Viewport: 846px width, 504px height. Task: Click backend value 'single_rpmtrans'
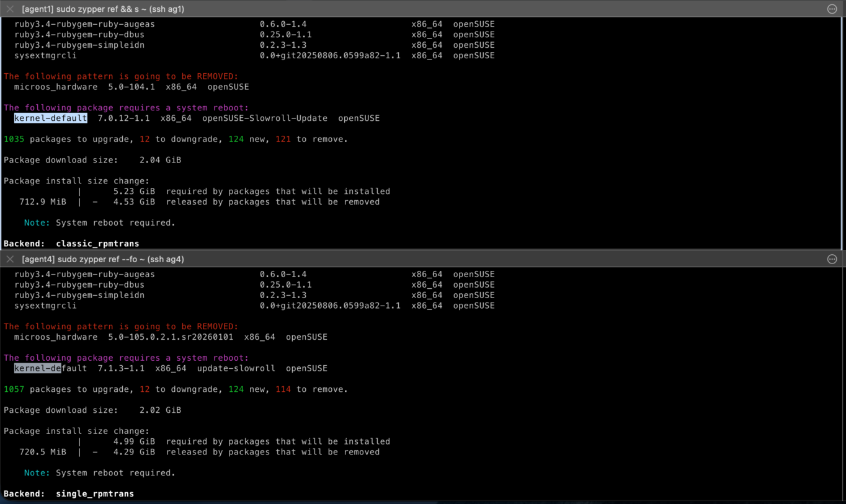click(95, 493)
